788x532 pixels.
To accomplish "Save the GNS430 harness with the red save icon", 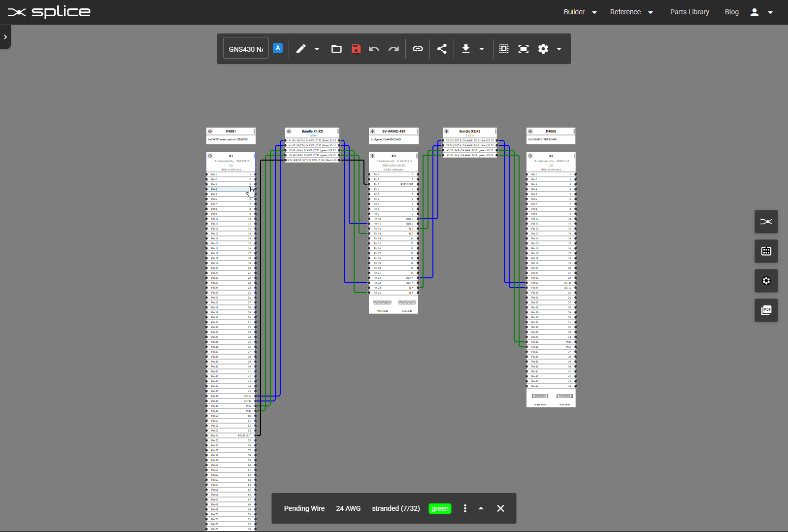I will (356, 49).
